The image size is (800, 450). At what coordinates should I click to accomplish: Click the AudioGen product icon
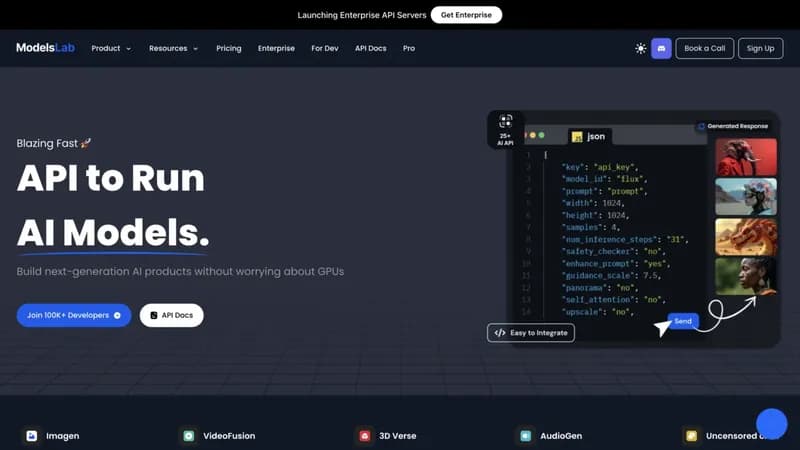click(526, 436)
